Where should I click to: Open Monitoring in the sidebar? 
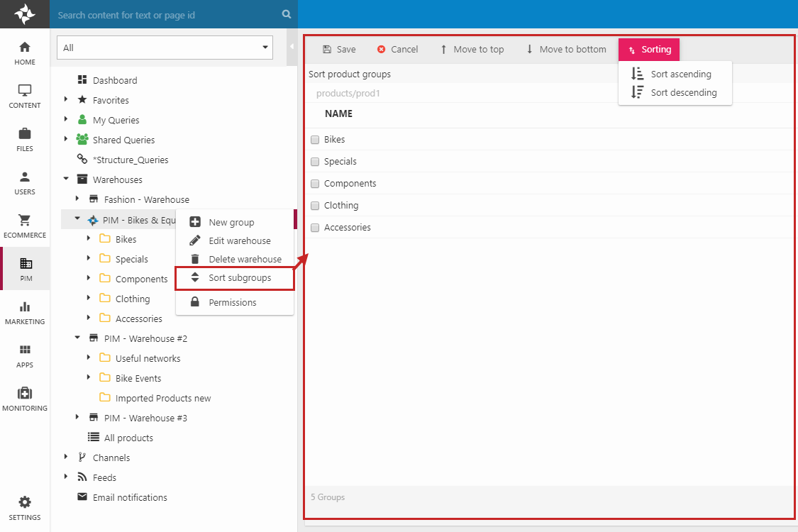coord(25,399)
